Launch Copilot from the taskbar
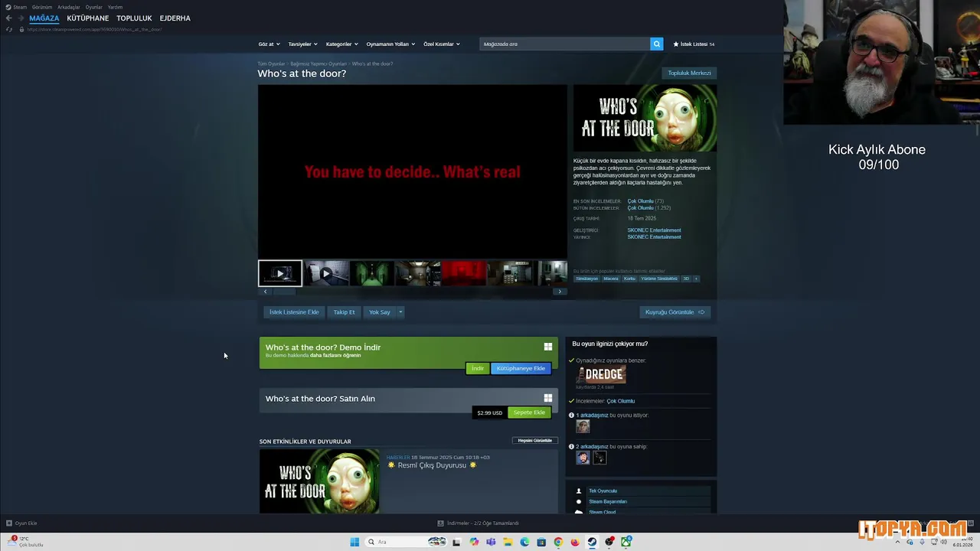 point(474,542)
